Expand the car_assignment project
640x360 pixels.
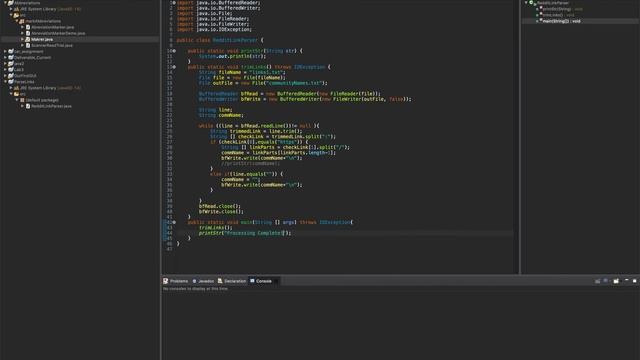(6, 51)
